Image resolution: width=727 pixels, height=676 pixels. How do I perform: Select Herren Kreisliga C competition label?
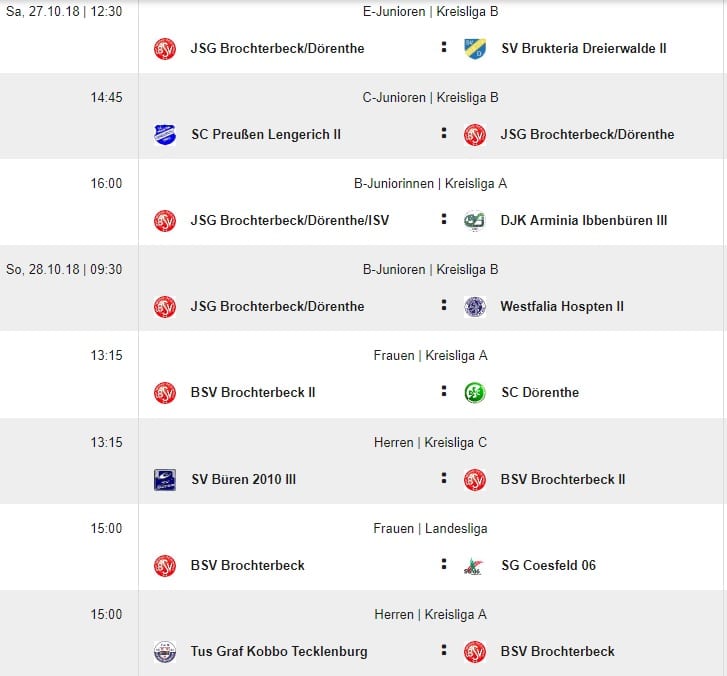point(430,442)
